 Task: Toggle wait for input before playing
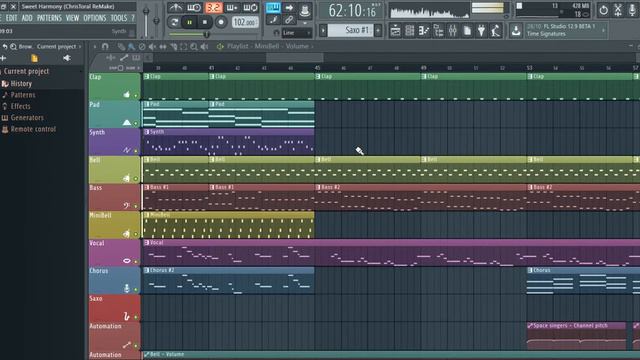[194, 7]
